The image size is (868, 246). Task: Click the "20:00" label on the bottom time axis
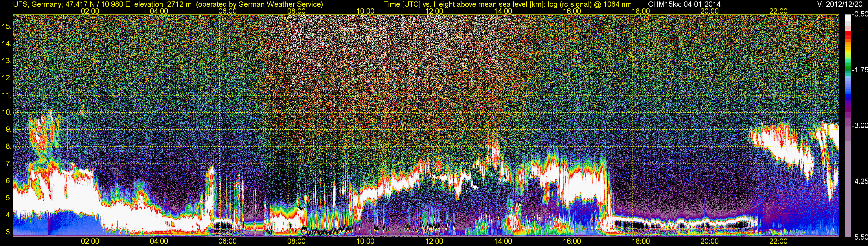[710, 241]
